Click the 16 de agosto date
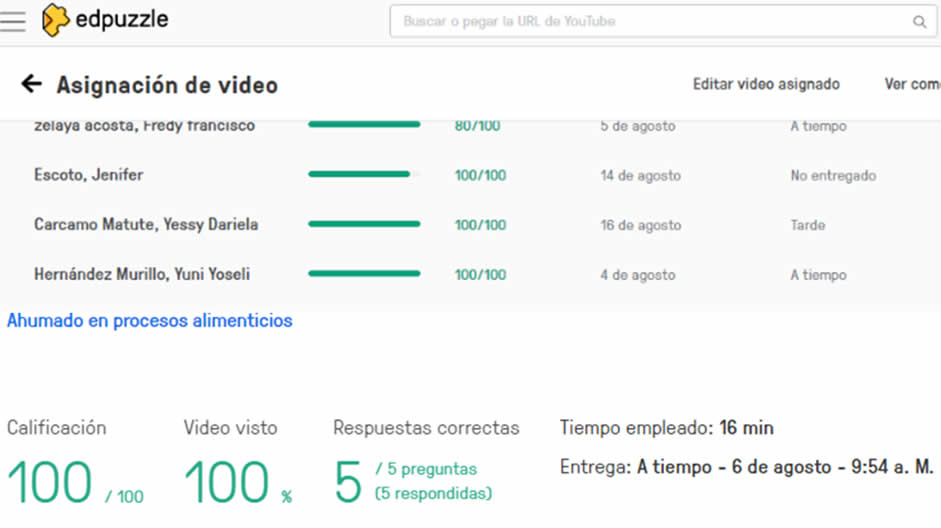941x528 pixels. 640,225
